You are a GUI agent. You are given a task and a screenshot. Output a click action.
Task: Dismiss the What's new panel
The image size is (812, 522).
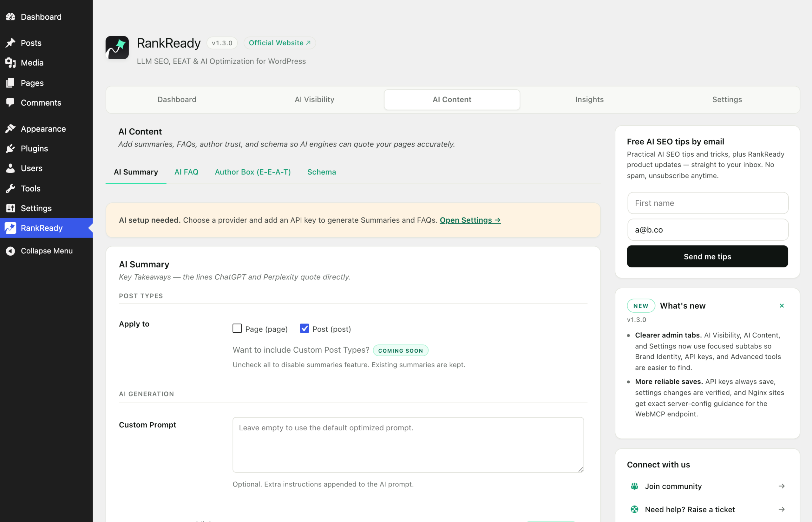coord(782,305)
